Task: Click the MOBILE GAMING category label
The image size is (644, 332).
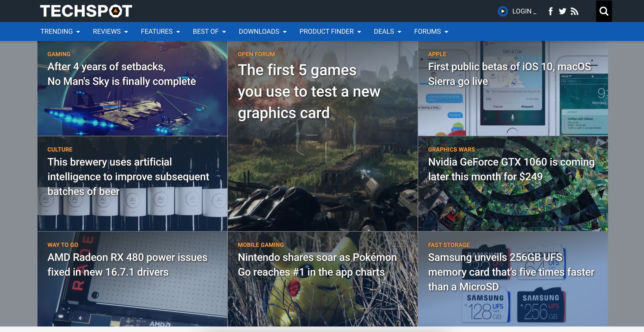Action: 261,245
